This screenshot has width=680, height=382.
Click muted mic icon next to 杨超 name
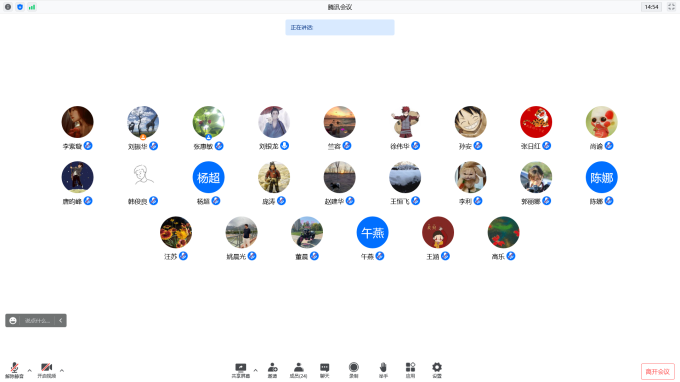coord(216,201)
